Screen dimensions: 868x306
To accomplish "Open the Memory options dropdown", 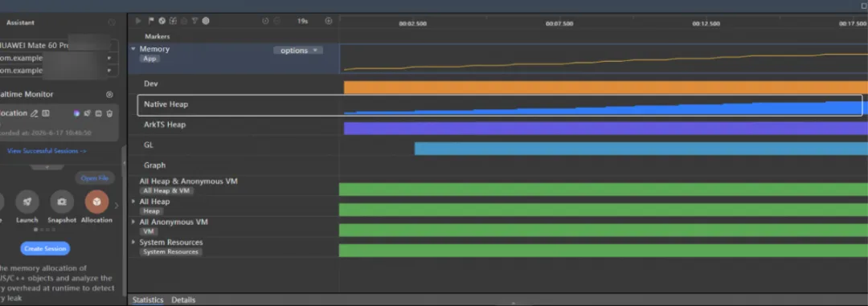I will [x=298, y=51].
